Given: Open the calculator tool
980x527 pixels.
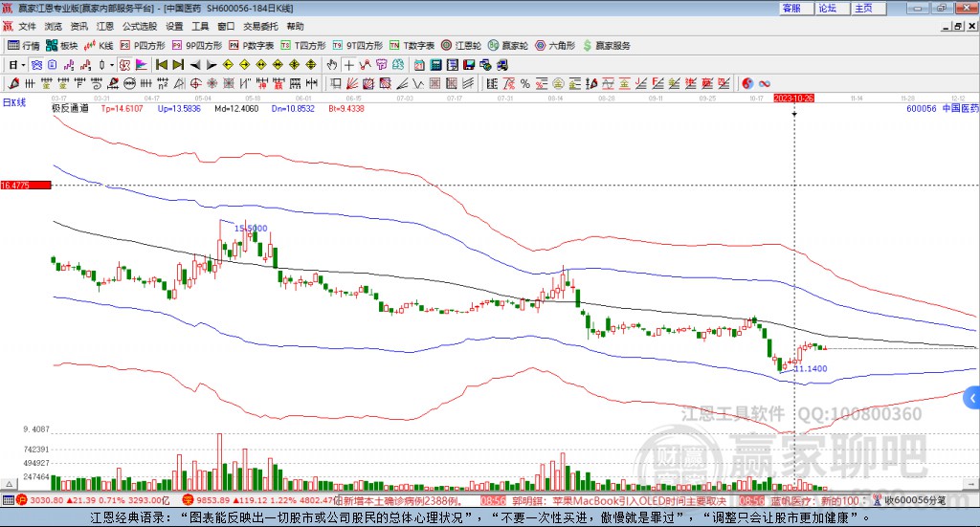Looking at the screenshot, I should [x=436, y=65].
